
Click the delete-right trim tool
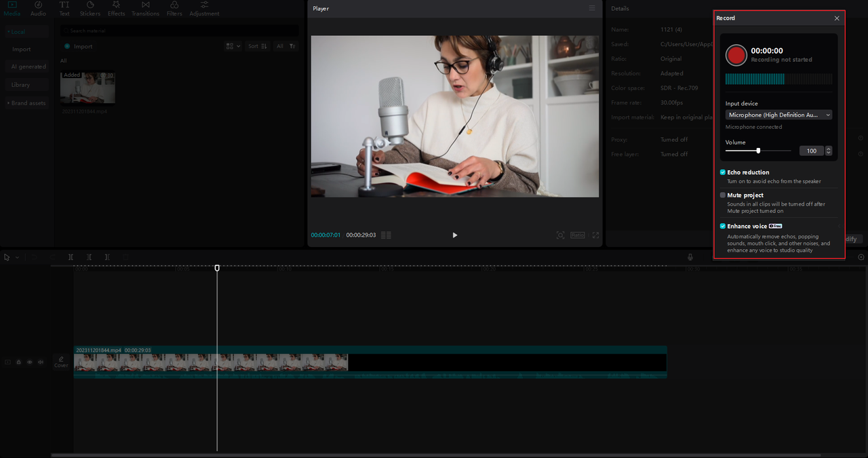pyautogui.click(x=107, y=257)
